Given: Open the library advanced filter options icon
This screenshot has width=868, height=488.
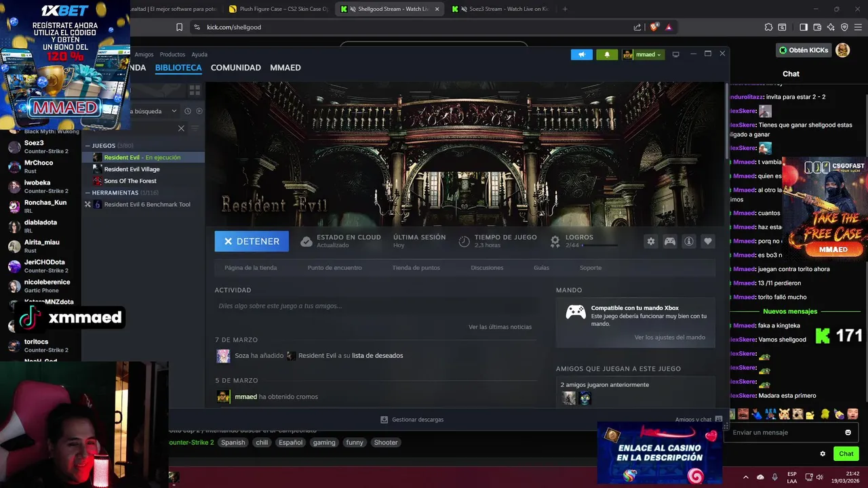Looking at the screenshot, I should [x=195, y=128].
